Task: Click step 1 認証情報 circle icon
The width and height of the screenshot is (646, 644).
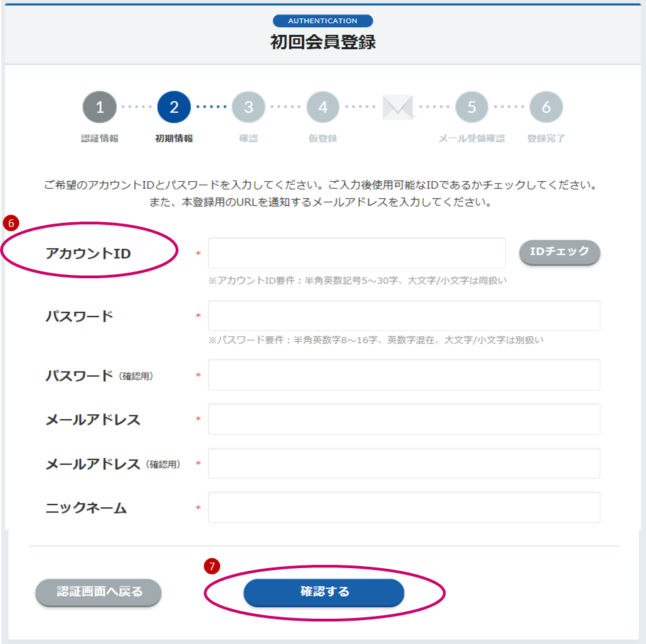Action: [x=100, y=107]
